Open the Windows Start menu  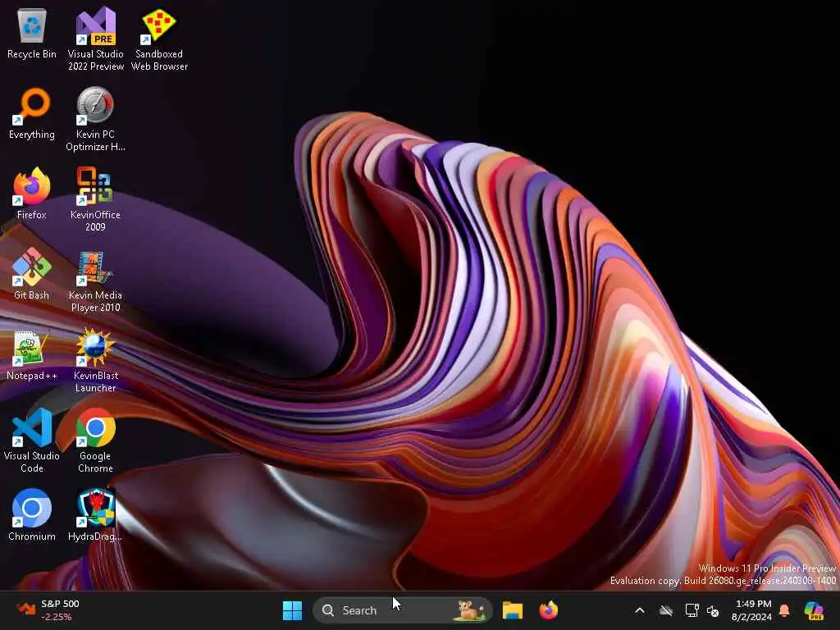click(293, 610)
